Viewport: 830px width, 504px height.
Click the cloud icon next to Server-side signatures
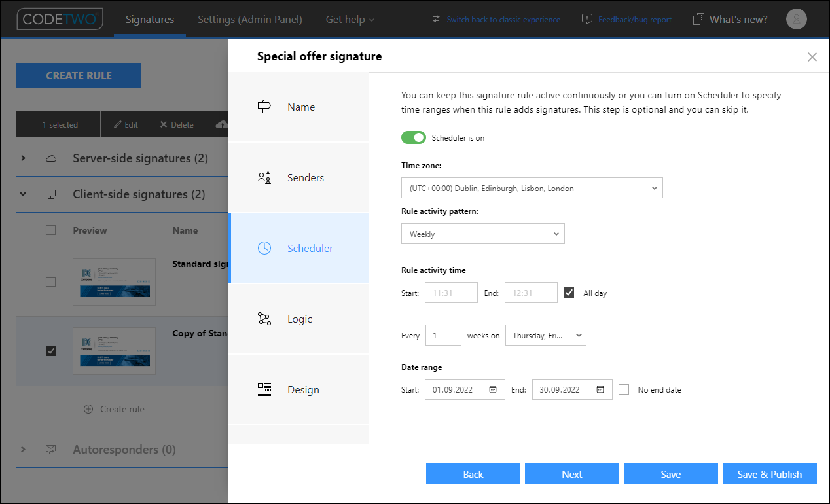(51, 158)
